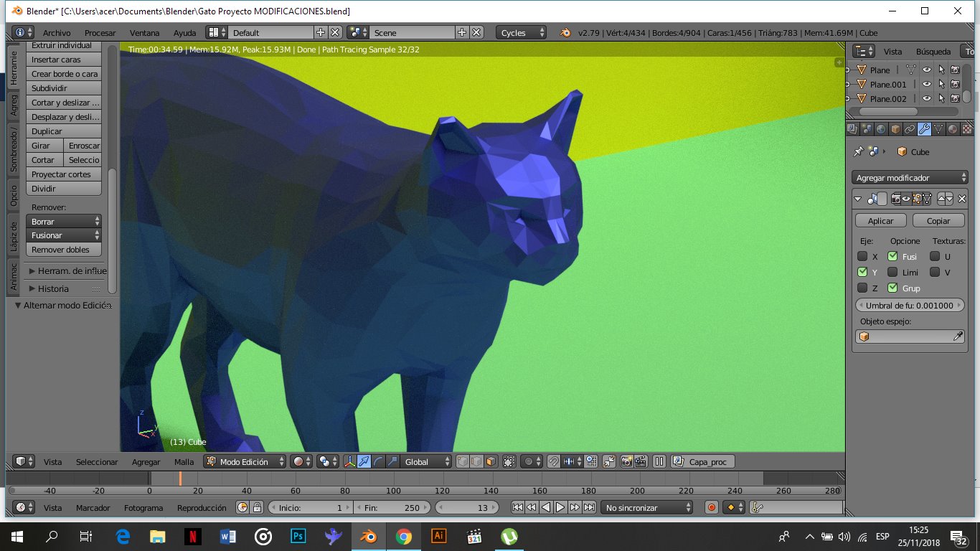Click the Subdividir tool button
Viewport: 980px width, 551px height.
click(63, 88)
